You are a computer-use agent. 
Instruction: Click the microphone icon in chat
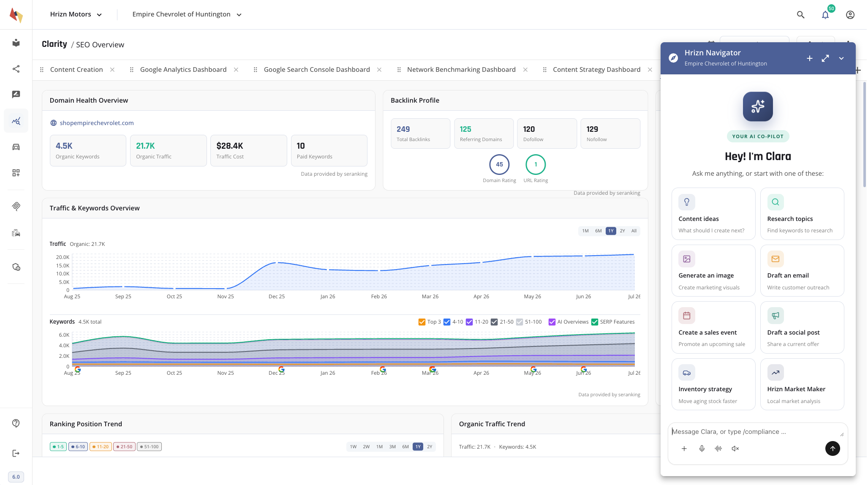(x=702, y=449)
